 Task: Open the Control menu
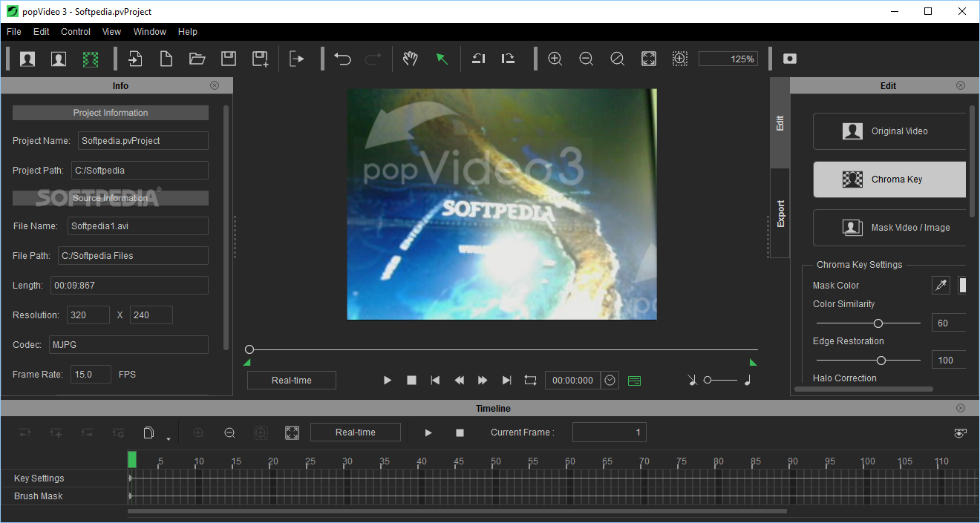(x=76, y=32)
